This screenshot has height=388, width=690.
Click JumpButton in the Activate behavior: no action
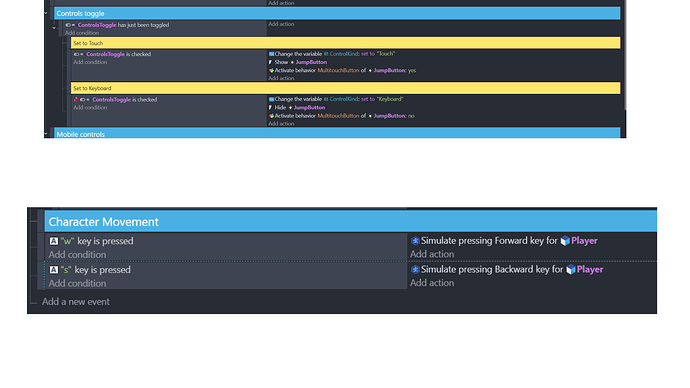(389, 116)
